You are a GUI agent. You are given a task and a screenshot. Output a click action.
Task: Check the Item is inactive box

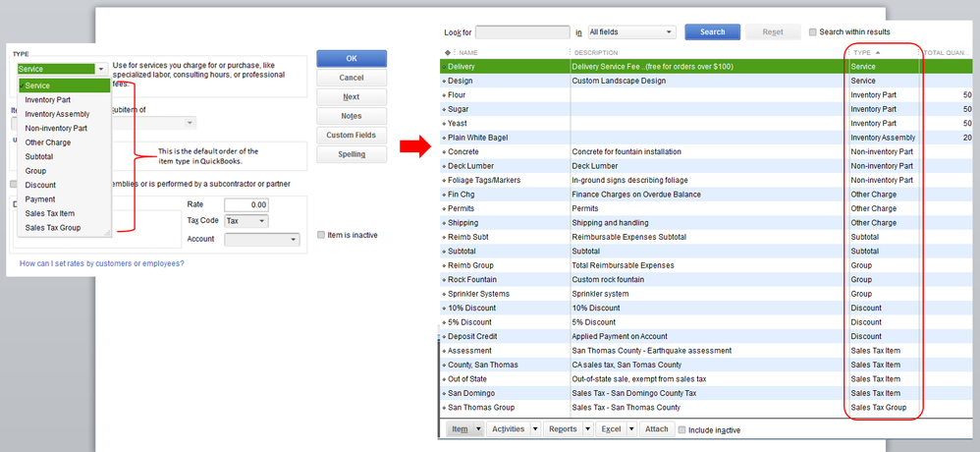321,235
